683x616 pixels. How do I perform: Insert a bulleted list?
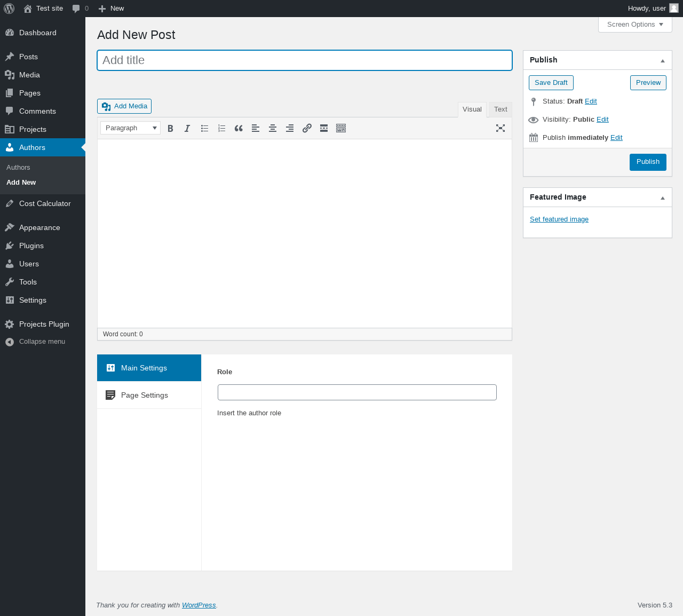click(204, 128)
